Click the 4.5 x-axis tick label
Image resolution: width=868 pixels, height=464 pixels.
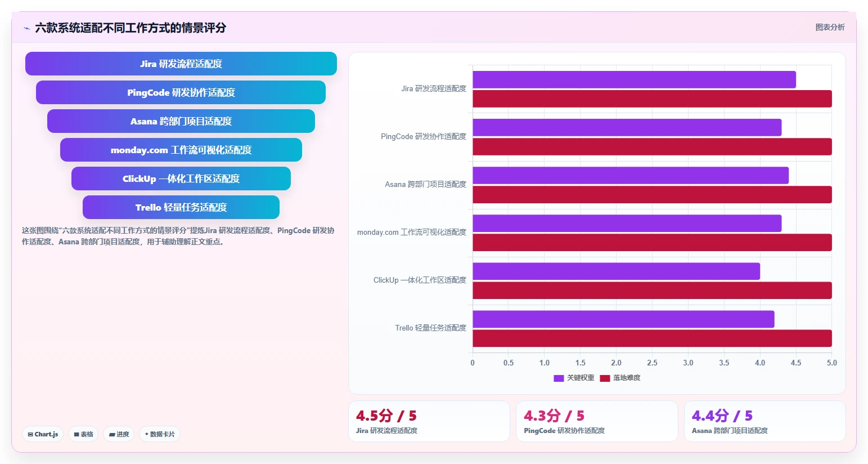point(796,363)
